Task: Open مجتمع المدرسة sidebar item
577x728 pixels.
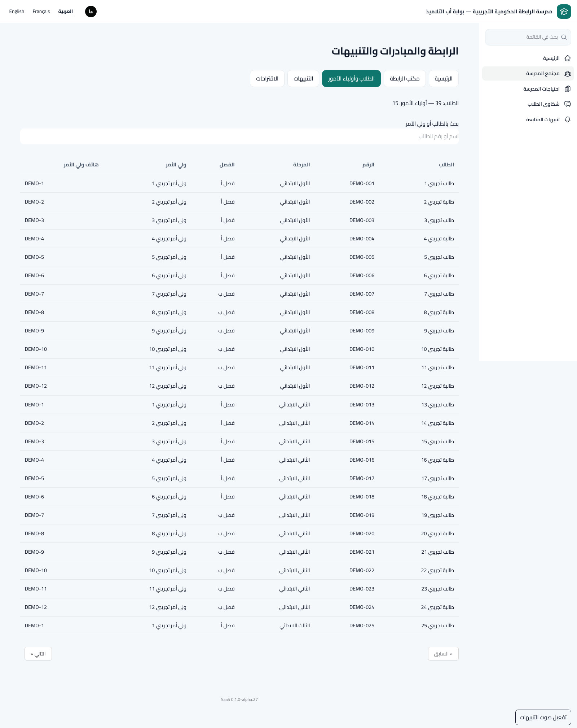Action: coord(528,74)
